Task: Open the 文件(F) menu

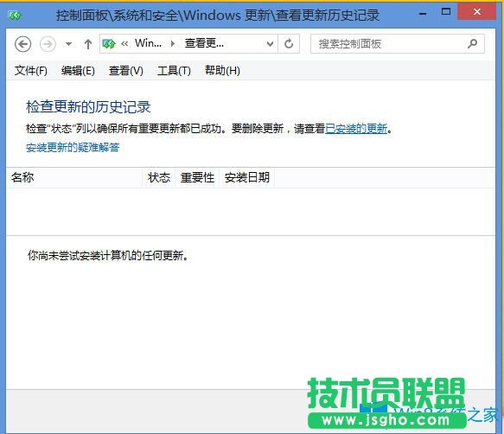Action: pyautogui.click(x=31, y=70)
